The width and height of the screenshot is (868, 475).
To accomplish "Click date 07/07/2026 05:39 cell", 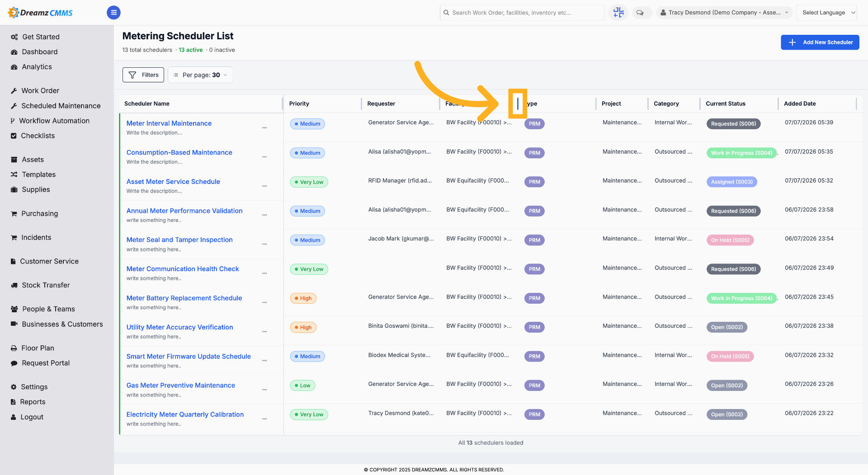I will coord(809,122).
